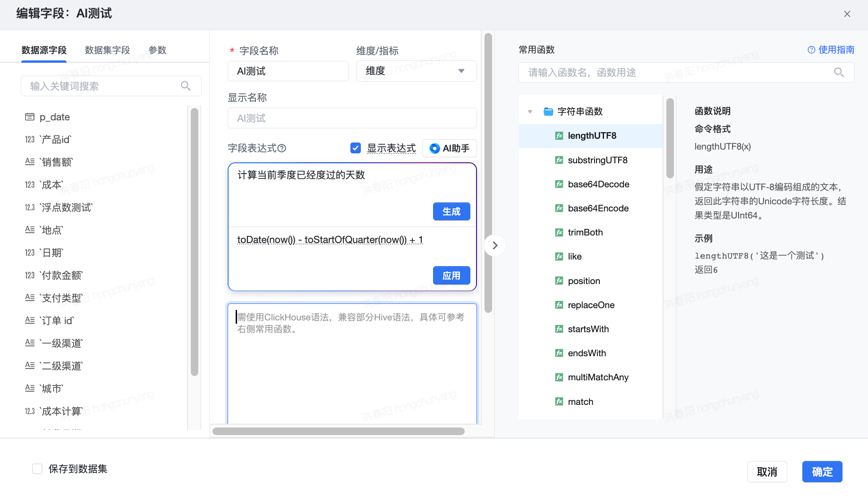Click the fx icon beside substringUTF8
868x503 pixels.
559,160
